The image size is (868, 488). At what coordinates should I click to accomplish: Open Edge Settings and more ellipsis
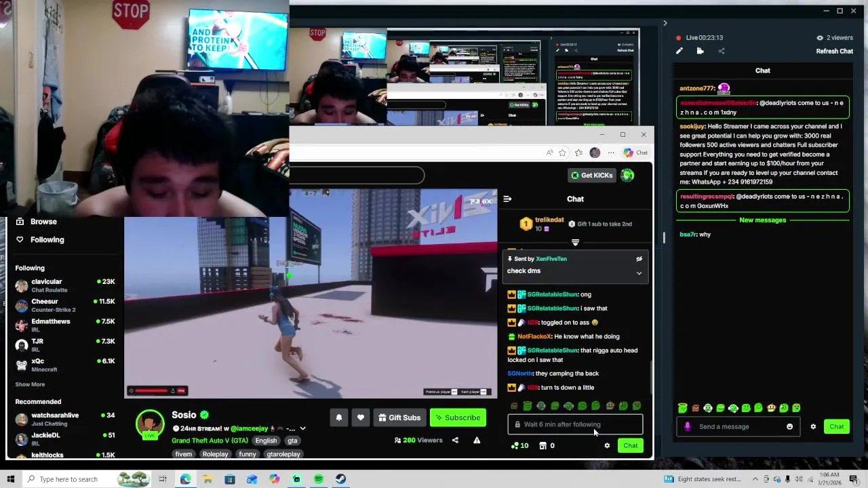pyautogui.click(x=610, y=153)
